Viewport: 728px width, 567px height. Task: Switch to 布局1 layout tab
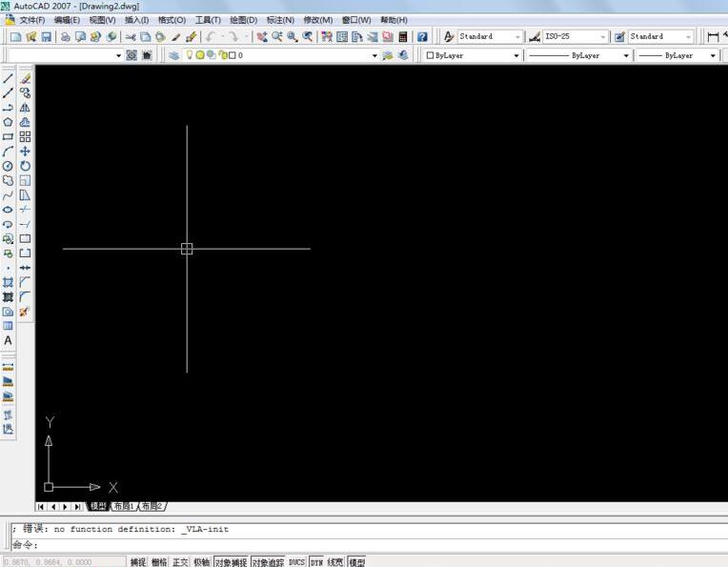coord(124,506)
